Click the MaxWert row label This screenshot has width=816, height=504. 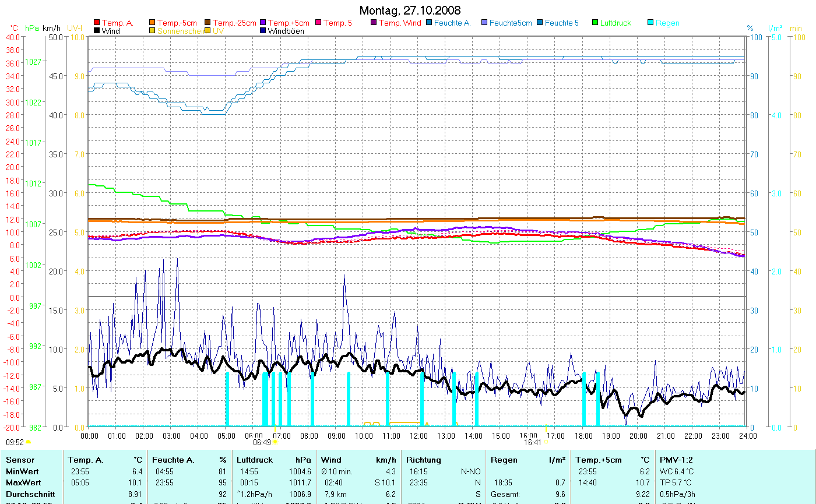[x=22, y=482]
